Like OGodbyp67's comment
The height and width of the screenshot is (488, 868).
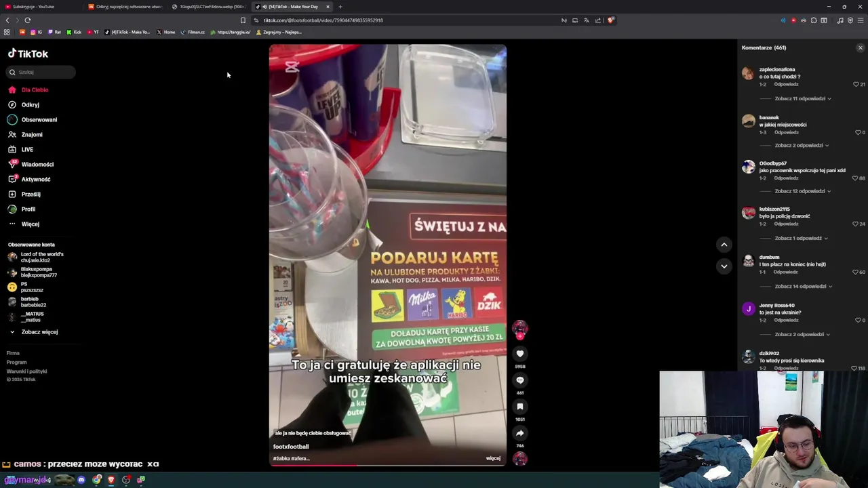856,178
